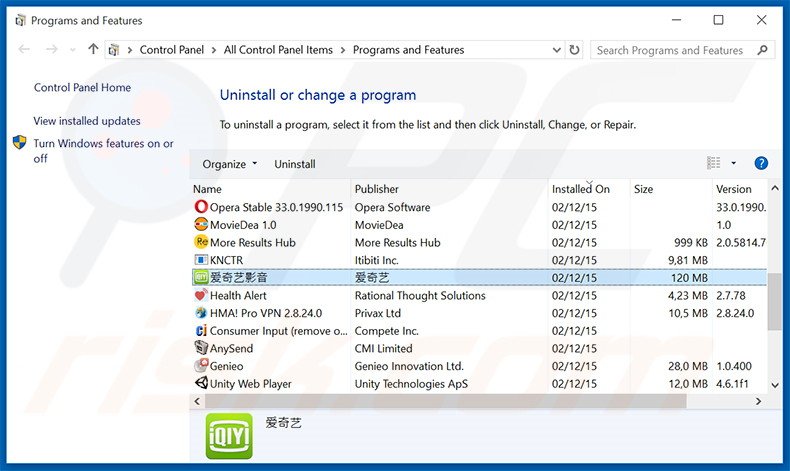Click the 4.6.1f1 version value

(x=732, y=383)
